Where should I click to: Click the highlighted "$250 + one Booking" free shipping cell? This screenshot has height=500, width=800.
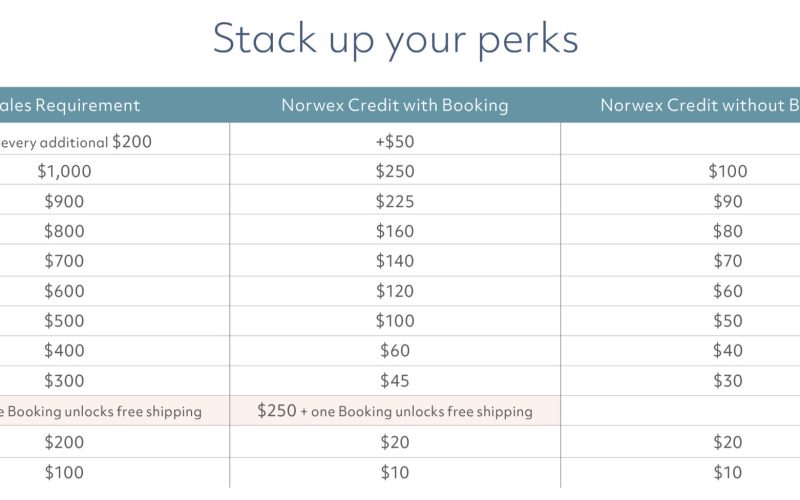click(x=394, y=411)
